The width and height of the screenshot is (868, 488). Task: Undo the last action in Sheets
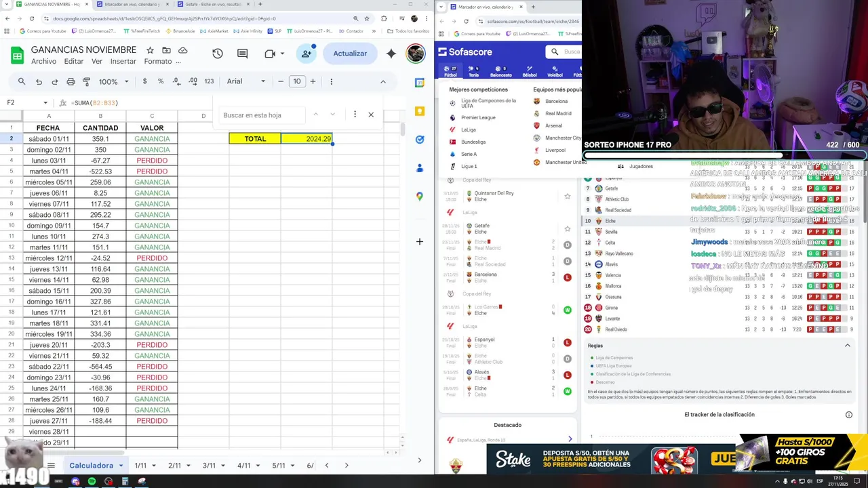[x=39, y=81]
